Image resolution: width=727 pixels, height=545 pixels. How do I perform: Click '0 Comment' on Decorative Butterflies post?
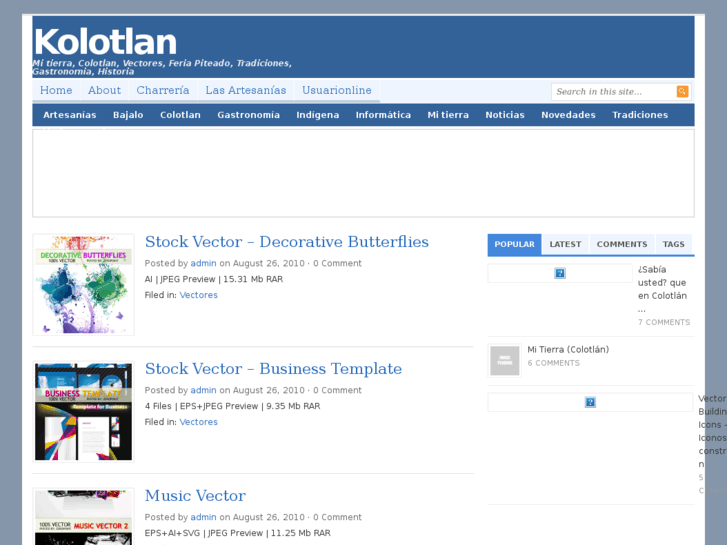click(x=337, y=263)
